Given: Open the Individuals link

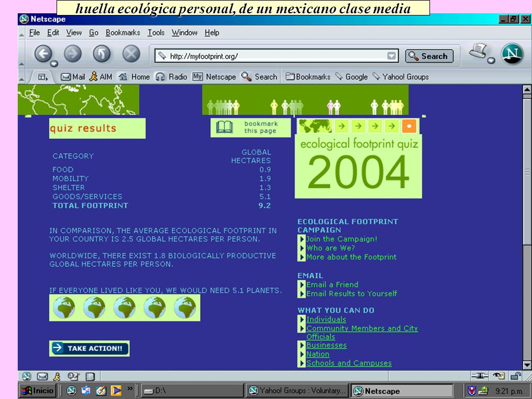Looking at the screenshot, I should pyautogui.click(x=326, y=319).
